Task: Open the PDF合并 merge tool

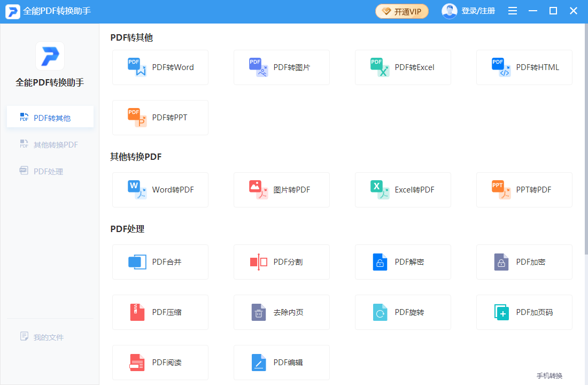Action: point(160,262)
